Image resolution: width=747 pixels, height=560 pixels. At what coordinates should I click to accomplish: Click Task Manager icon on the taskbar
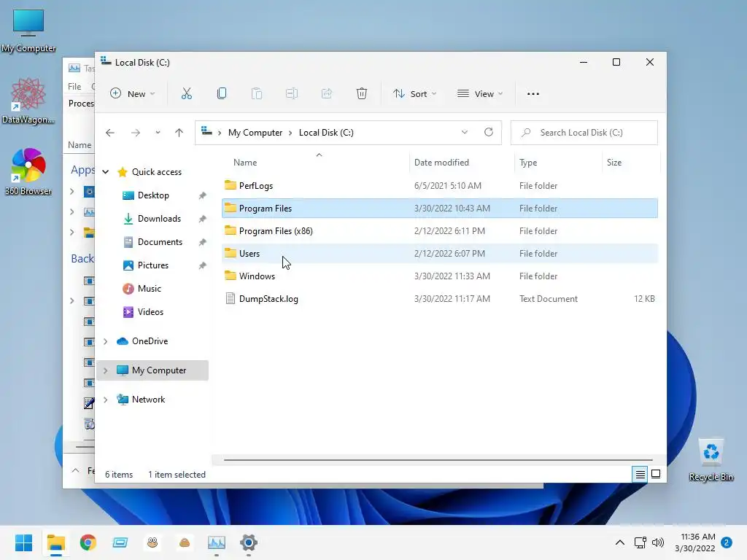pos(216,542)
